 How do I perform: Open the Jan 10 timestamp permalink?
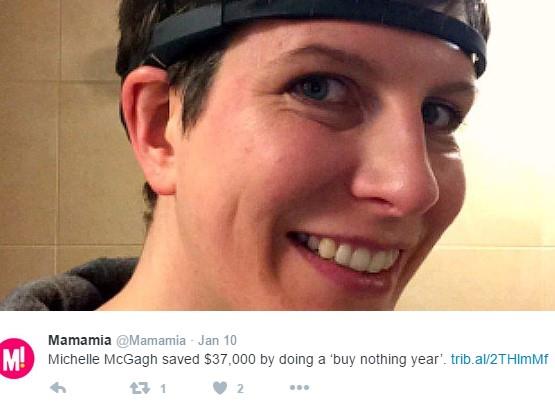217,340
